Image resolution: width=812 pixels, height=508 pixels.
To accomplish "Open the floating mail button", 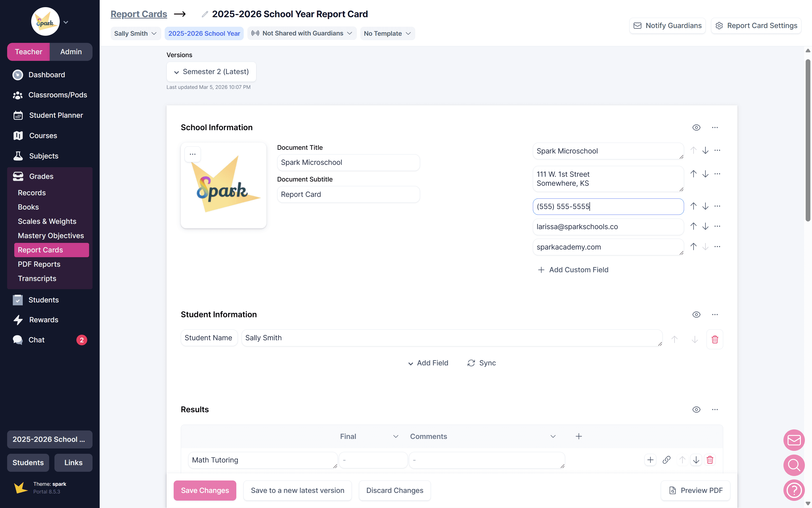I will click(x=794, y=440).
